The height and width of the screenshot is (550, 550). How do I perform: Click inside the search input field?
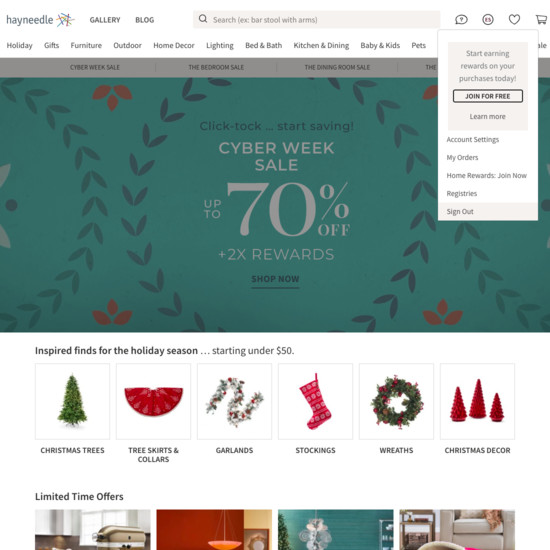[316, 19]
